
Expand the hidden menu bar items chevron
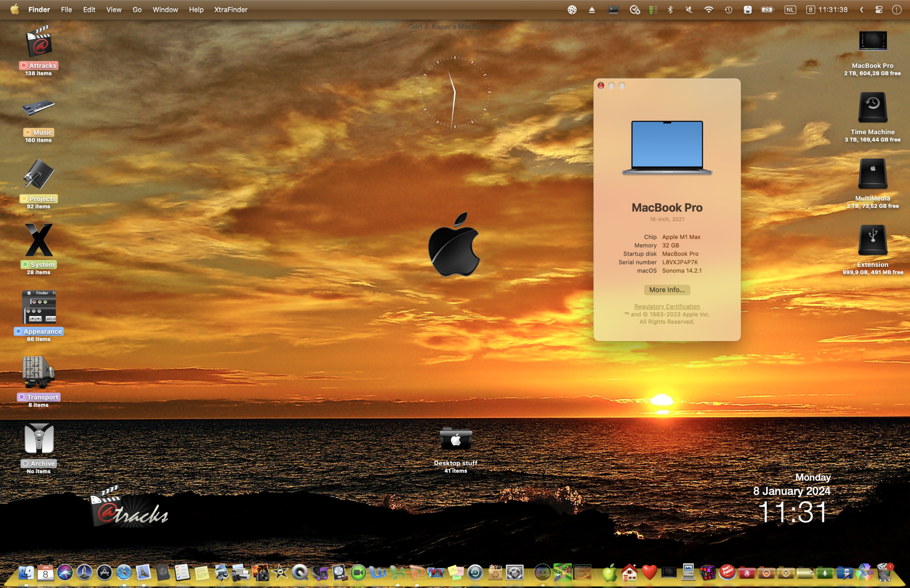tap(861, 10)
